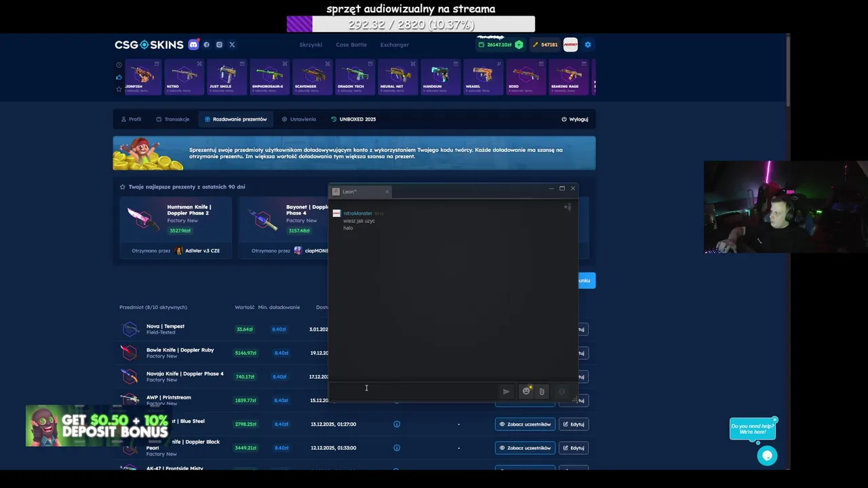Open the NEURAL NET drop card

pos(397,77)
